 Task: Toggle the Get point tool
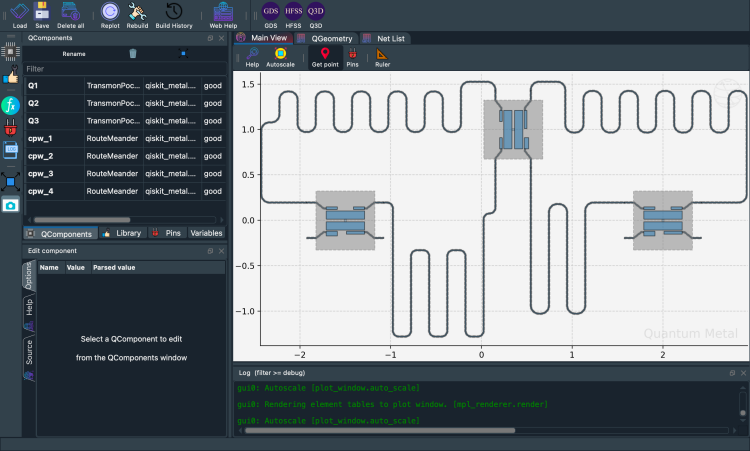pyautogui.click(x=325, y=57)
